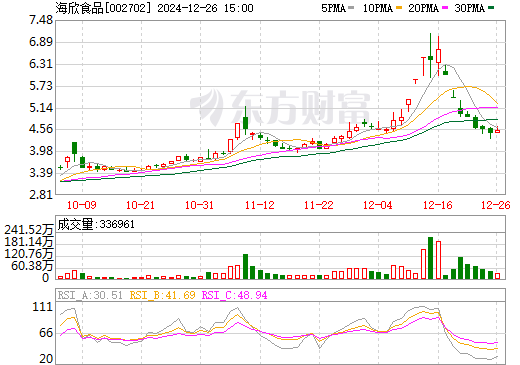The height and width of the screenshot is (365, 520).
Task: Click the 66 RSI axis label
Action: pos(46,333)
